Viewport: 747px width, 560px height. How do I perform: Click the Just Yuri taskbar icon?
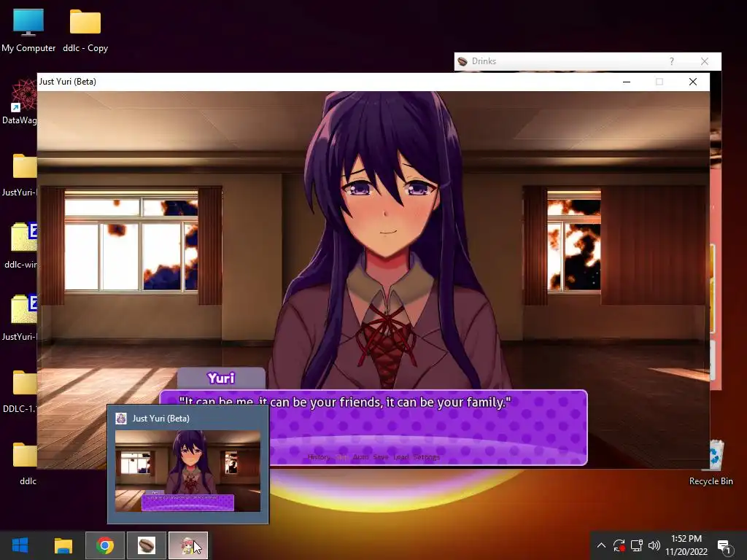[x=188, y=545]
